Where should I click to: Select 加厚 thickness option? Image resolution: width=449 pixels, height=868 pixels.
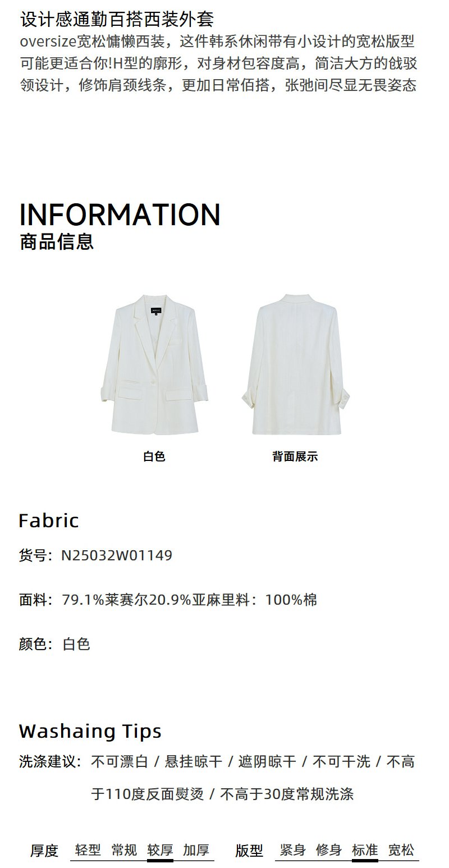[196, 849]
